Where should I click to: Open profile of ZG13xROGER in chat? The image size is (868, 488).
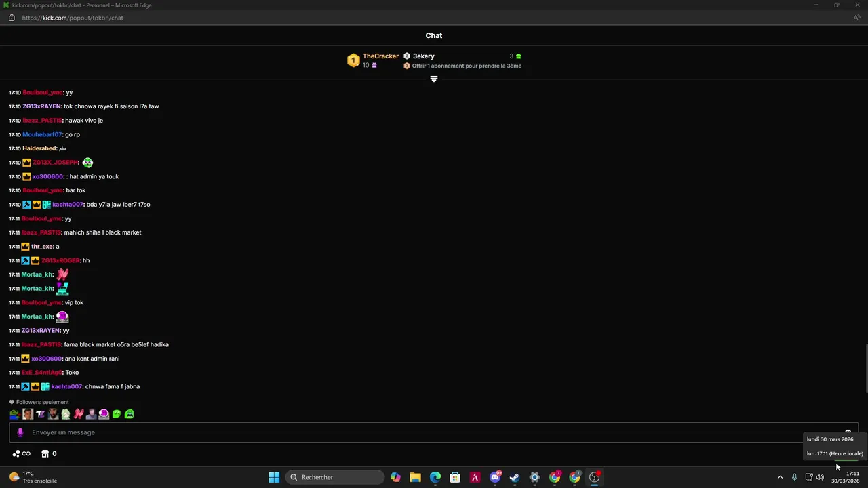[x=60, y=260]
